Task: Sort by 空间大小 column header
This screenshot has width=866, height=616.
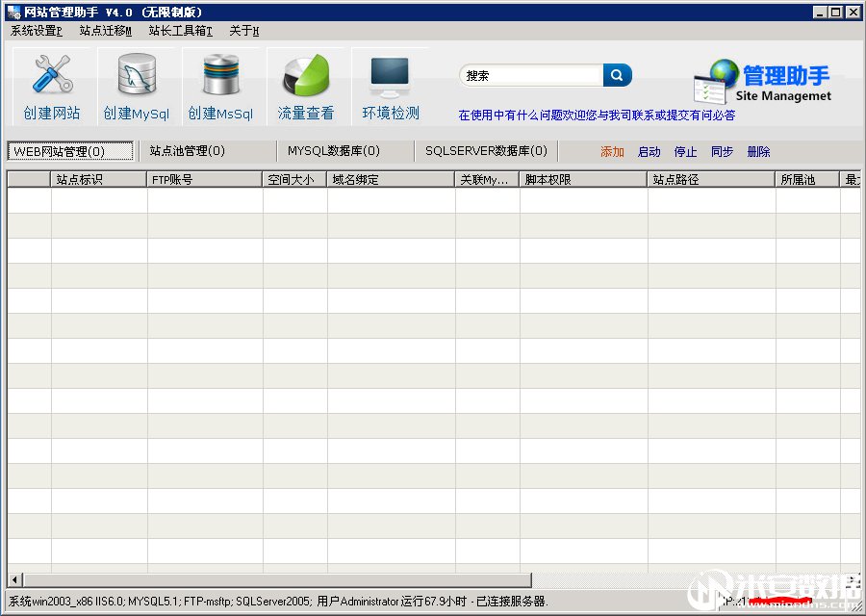Action: coord(295,180)
